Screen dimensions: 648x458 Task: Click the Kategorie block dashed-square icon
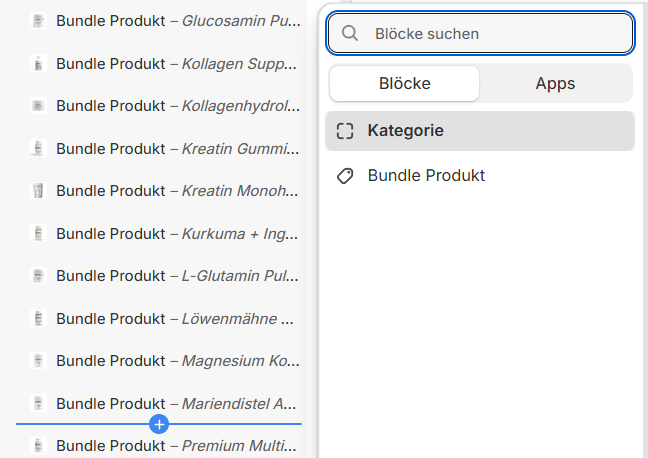click(x=345, y=130)
